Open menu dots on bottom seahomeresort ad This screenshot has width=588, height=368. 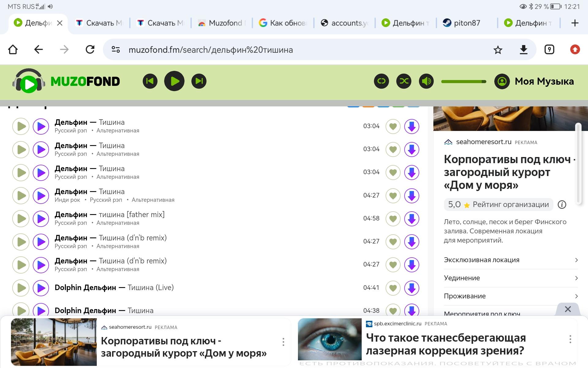(283, 342)
